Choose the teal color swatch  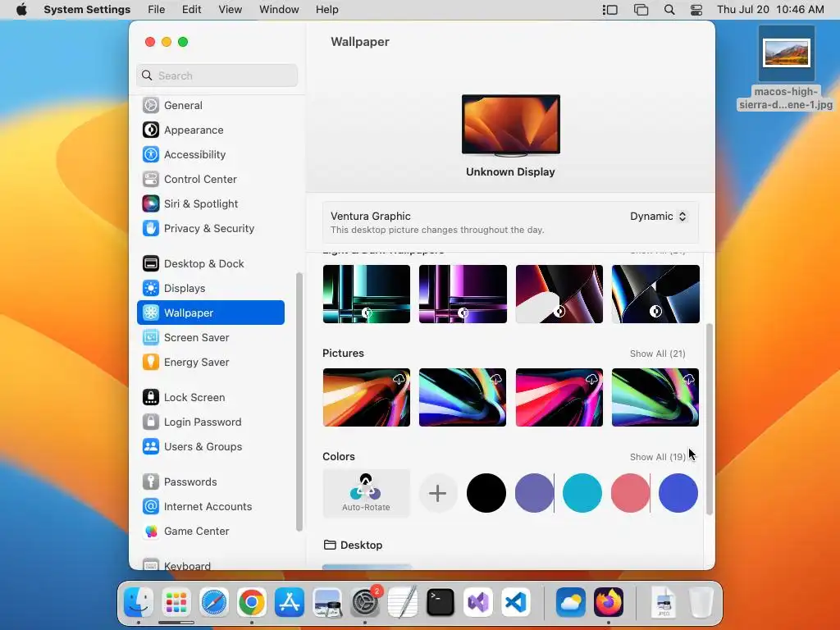click(x=582, y=493)
